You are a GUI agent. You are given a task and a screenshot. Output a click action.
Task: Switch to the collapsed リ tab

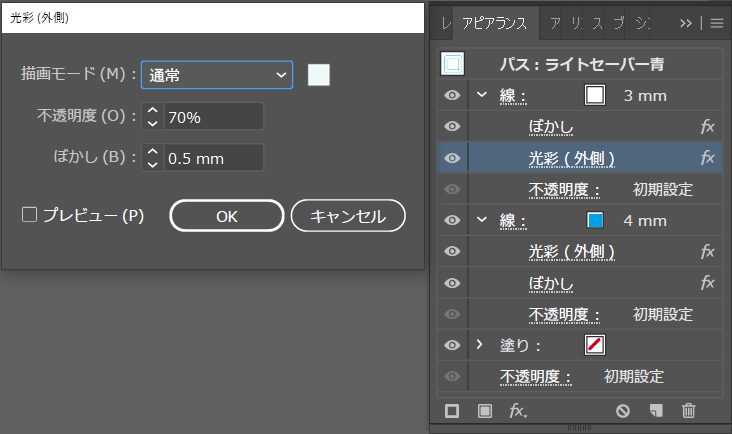pyautogui.click(x=577, y=23)
